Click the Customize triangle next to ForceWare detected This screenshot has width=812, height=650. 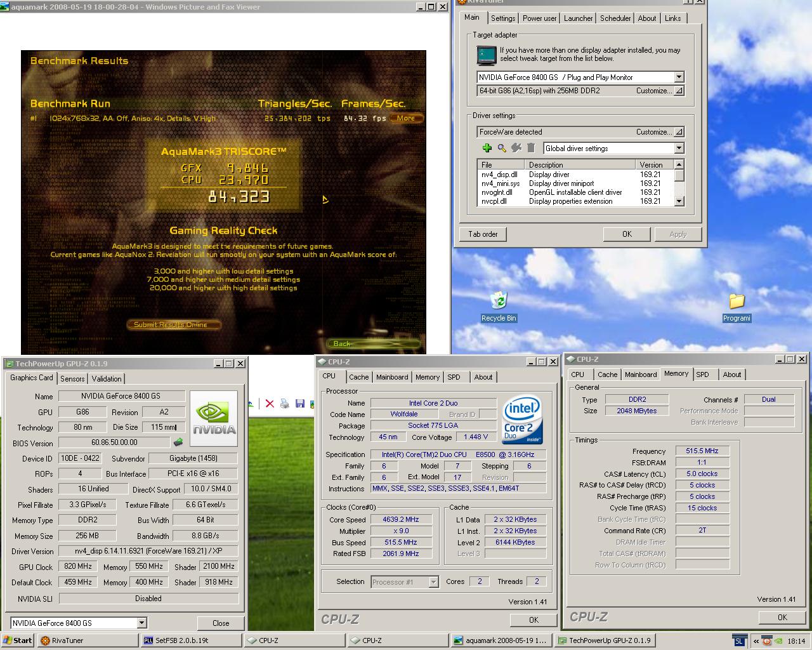(679, 132)
